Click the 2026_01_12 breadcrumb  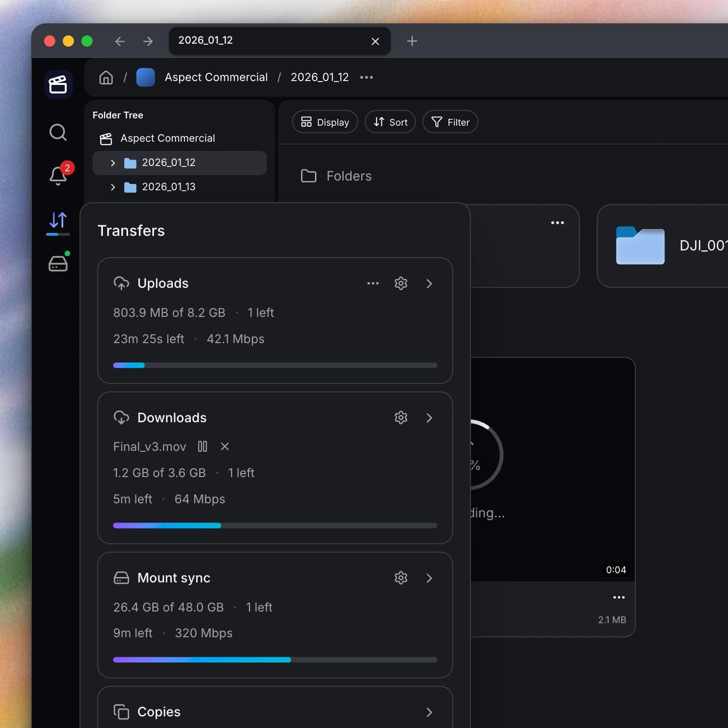320,77
